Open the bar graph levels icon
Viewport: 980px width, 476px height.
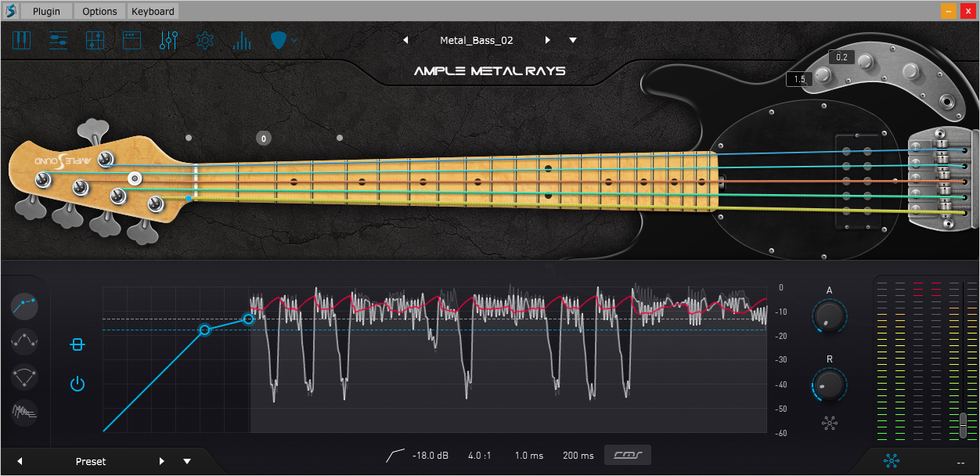pos(242,40)
